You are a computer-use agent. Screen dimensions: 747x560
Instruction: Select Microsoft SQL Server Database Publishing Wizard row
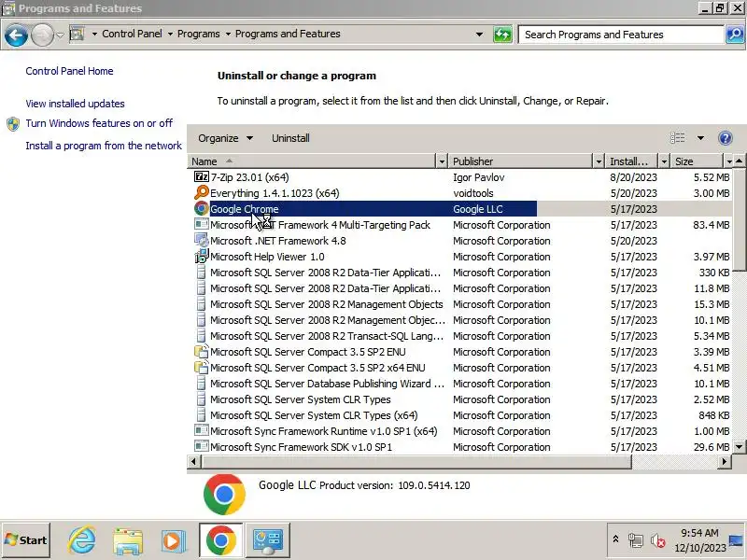click(460, 384)
